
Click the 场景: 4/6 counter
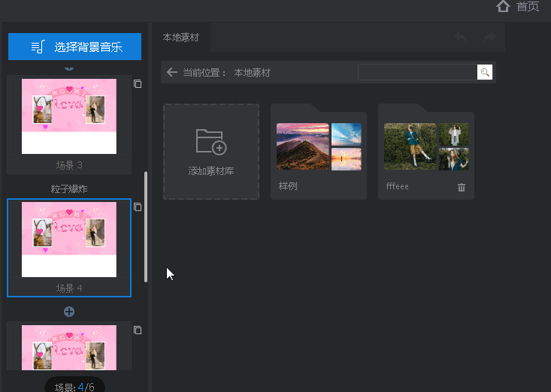75,387
